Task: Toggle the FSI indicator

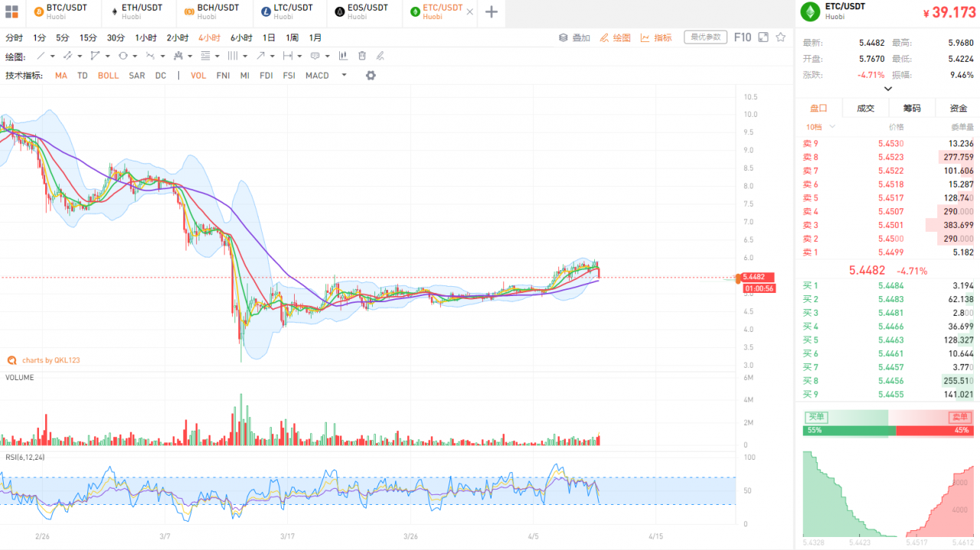Action: pyautogui.click(x=289, y=76)
